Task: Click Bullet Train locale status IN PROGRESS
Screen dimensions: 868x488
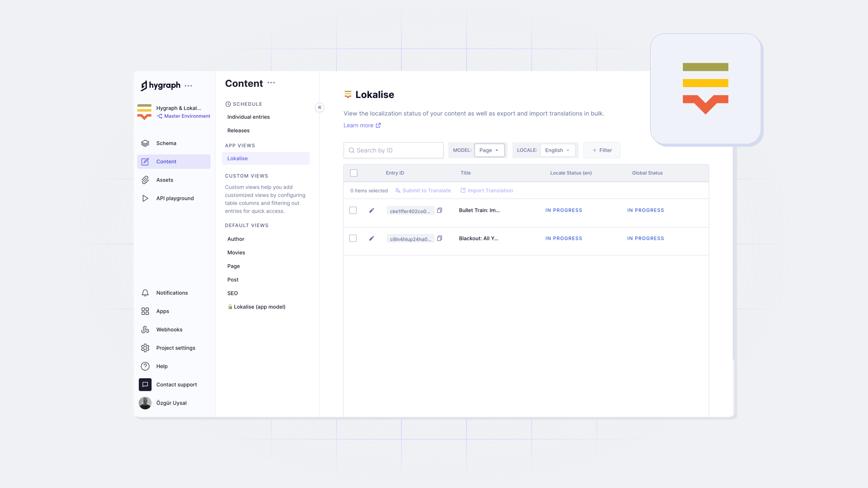Action: [564, 210]
